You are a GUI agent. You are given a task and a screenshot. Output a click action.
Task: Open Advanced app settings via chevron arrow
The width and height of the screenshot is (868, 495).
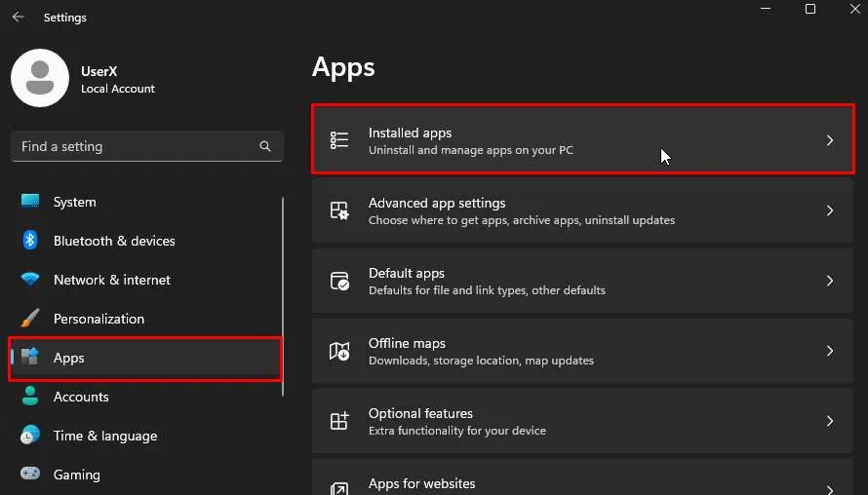pos(830,210)
